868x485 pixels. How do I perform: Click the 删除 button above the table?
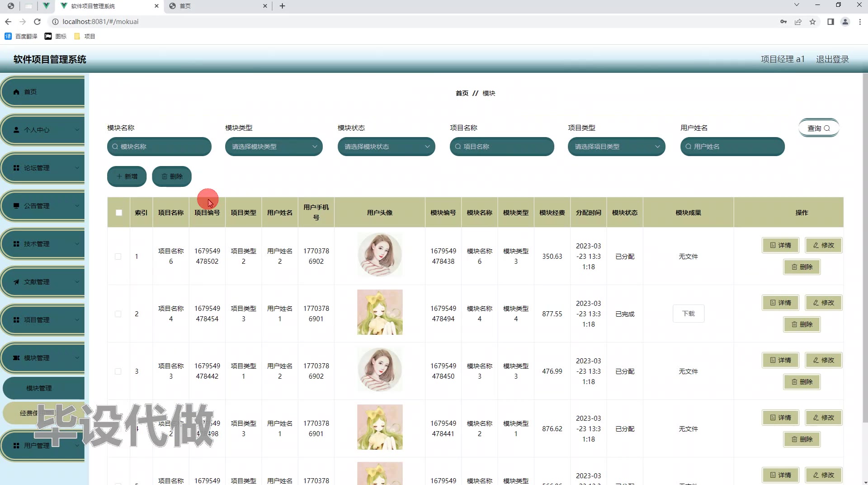click(172, 176)
